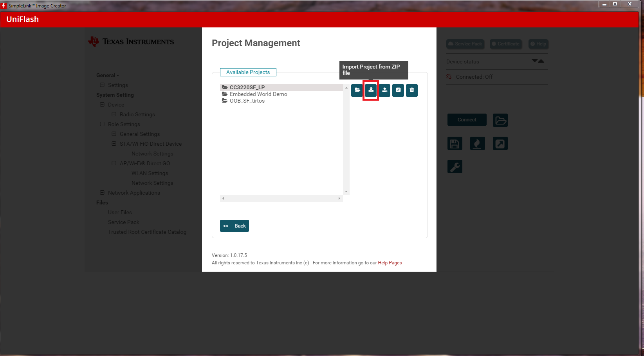
Task: Close the SimpleLink Image Creator window
Action: [630, 4]
